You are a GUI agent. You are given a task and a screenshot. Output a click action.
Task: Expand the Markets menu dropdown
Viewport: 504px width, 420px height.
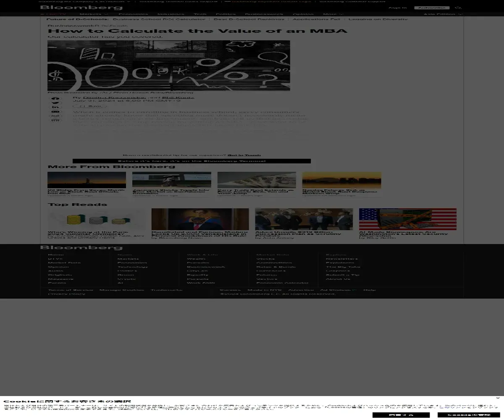tap(94, 14)
